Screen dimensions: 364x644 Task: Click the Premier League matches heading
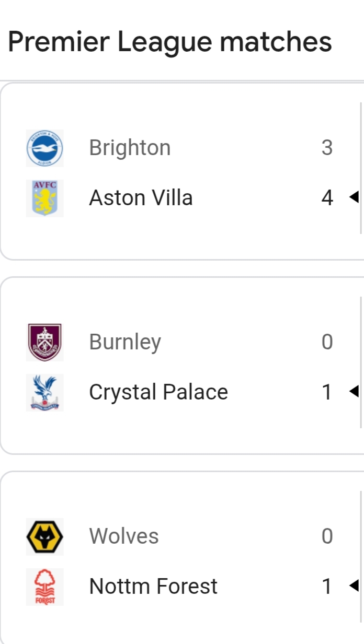click(x=170, y=42)
